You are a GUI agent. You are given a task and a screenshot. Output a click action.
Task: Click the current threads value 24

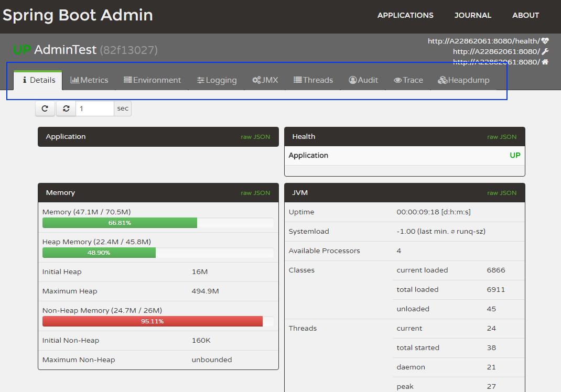point(491,329)
